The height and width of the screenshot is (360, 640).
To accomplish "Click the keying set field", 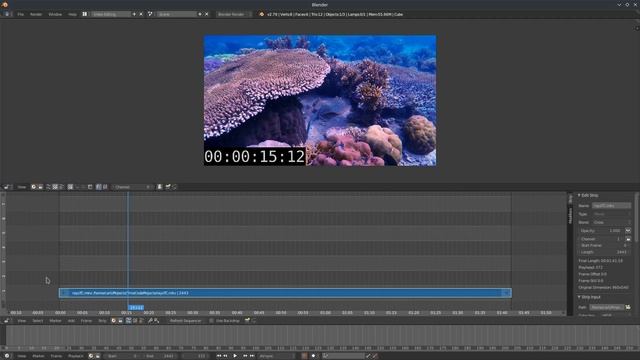I will pos(344,356).
